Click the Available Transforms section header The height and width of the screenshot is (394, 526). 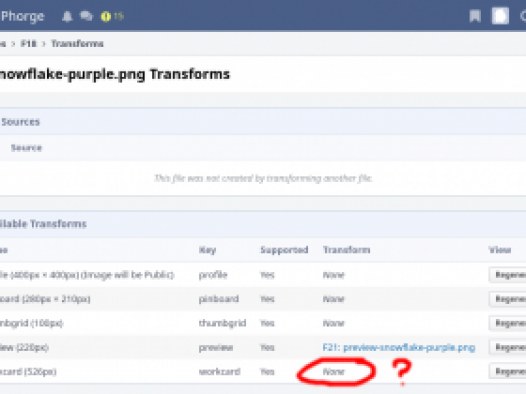tap(43, 224)
